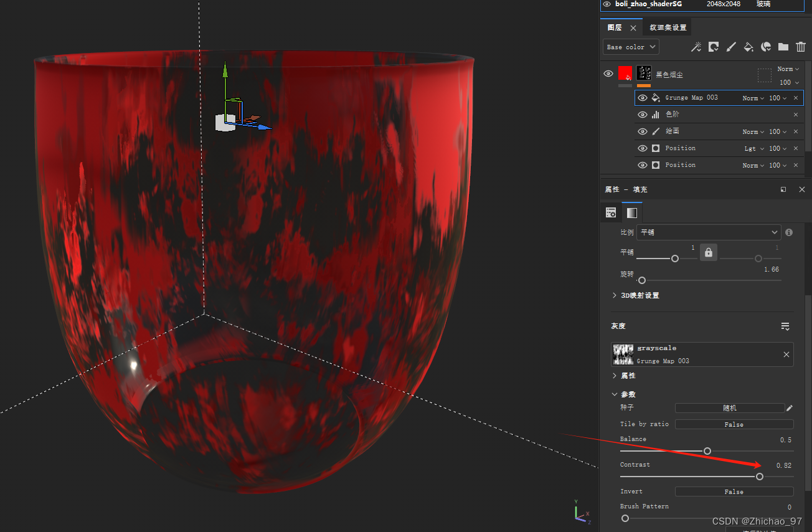Click the smart material icon in layers toolbar
Viewport: 812px width, 532px height.
click(x=767, y=47)
